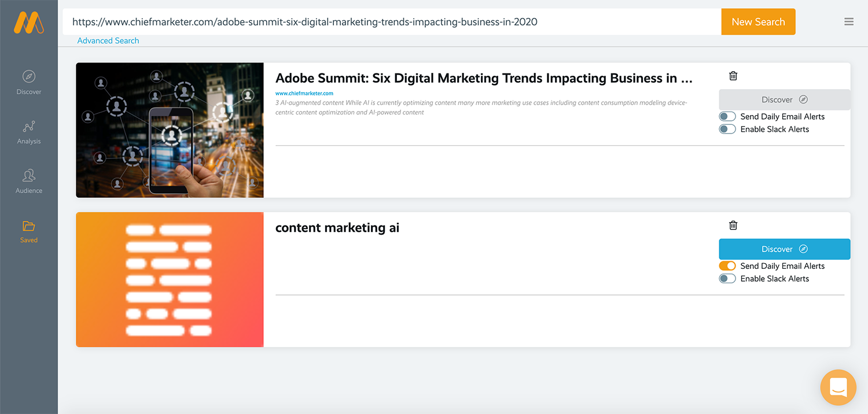The height and width of the screenshot is (414, 868).
Task: Open the Saved folder icon in sidebar
Action: click(29, 226)
